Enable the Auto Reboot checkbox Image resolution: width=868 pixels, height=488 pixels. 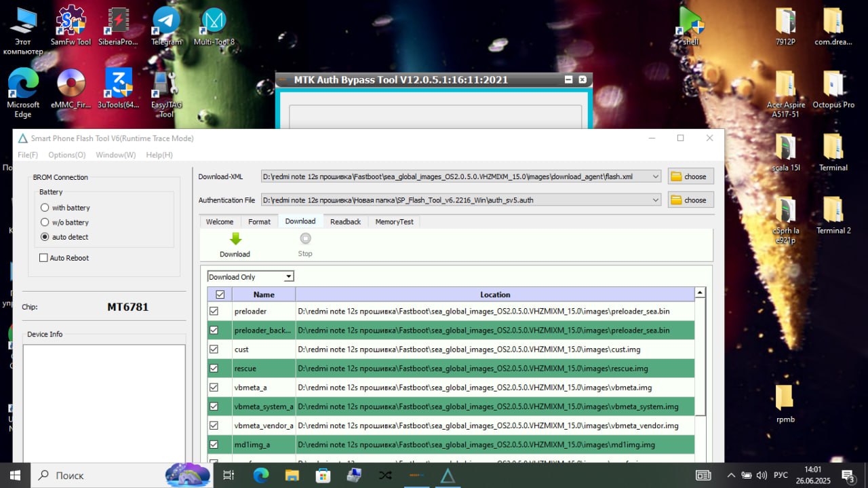[43, 258]
